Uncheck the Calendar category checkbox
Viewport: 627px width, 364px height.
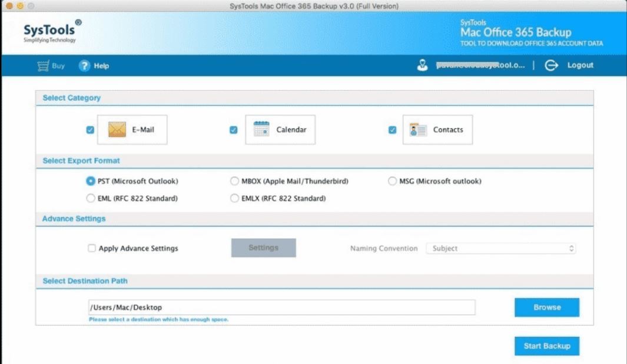pyautogui.click(x=234, y=130)
